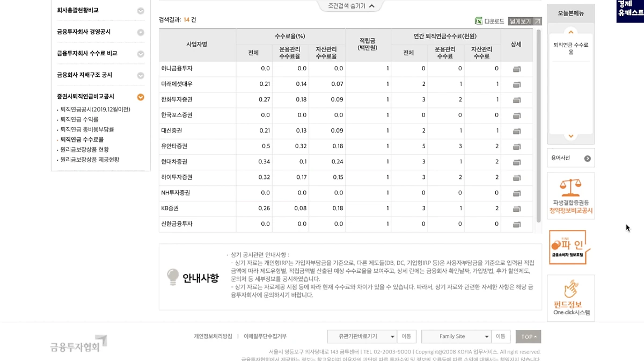
Task: Open 퇴직연금공시(2019.12월이전) submenu
Action: 95,110
